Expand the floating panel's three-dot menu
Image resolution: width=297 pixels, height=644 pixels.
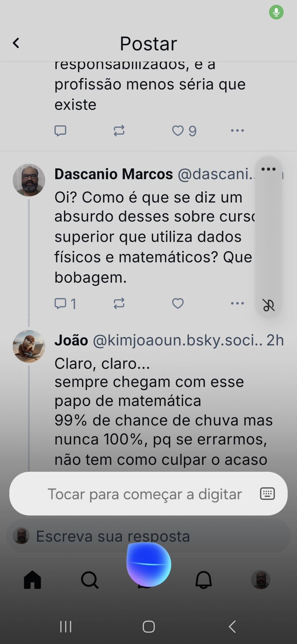268,169
